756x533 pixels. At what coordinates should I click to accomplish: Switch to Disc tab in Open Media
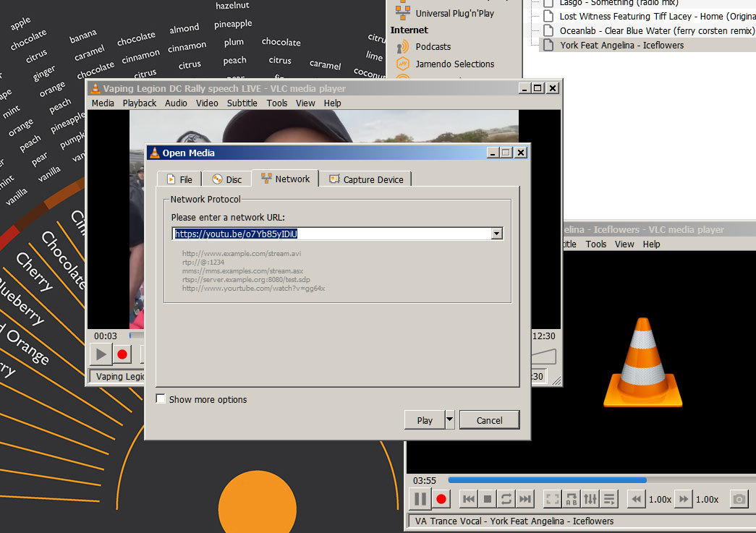[227, 179]
